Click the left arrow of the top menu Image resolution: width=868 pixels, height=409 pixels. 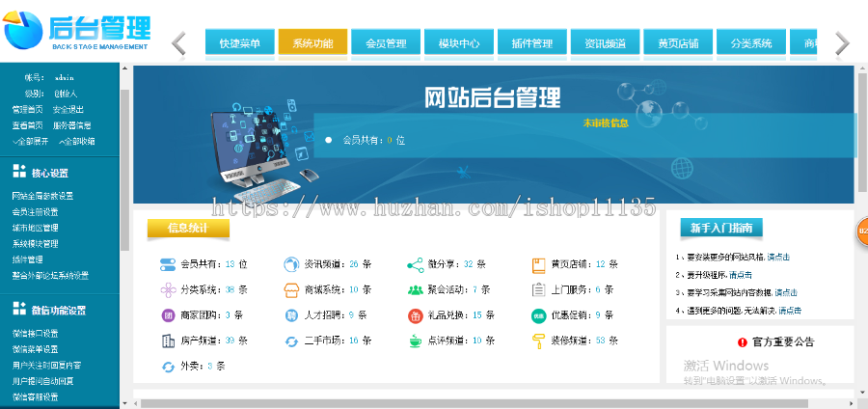(x=178, y=43)
